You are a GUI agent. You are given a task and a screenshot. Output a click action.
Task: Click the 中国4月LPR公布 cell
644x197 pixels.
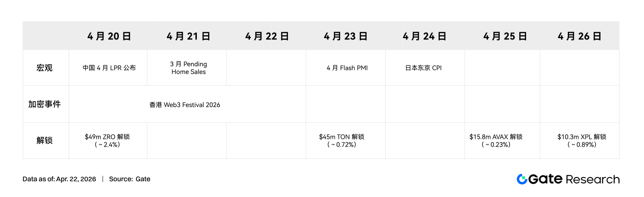coord(109,68)
